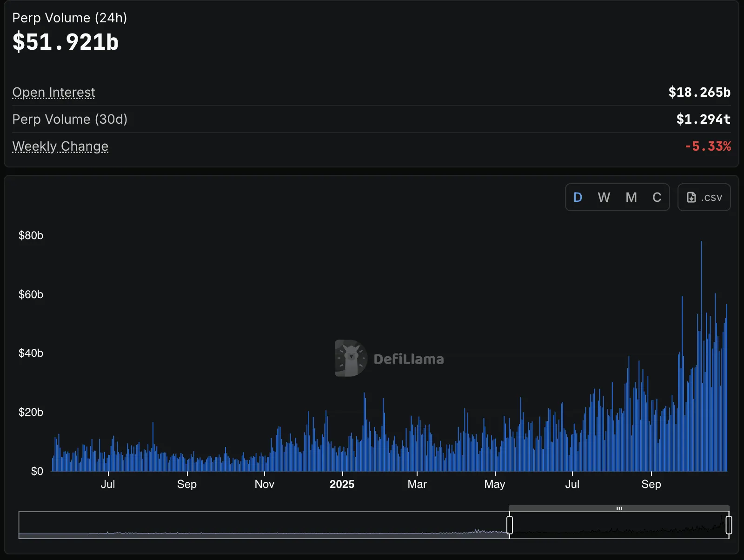Grab the left range selector handle
Viewport: 744px width, 560px height.
tap(510, 524)
